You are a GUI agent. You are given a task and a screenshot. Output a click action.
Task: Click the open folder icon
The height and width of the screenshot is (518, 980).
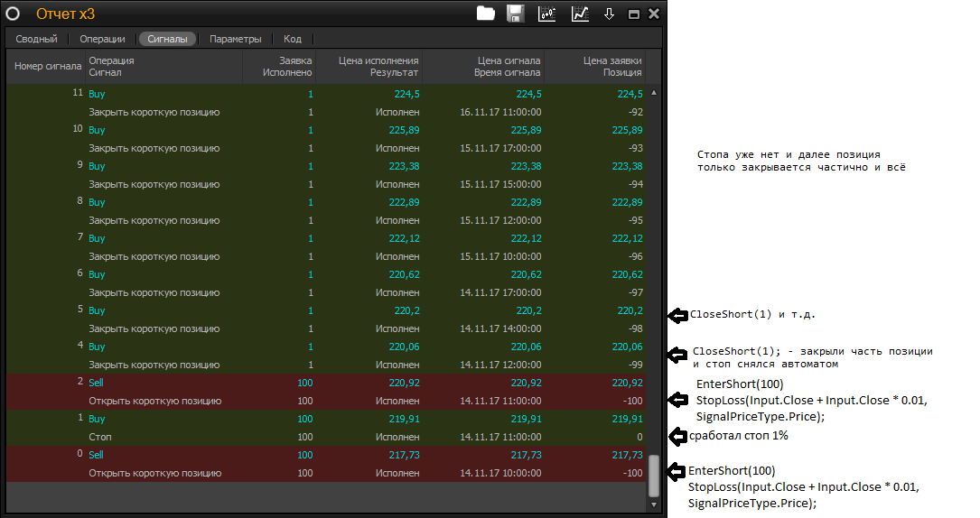pos(486,14)
